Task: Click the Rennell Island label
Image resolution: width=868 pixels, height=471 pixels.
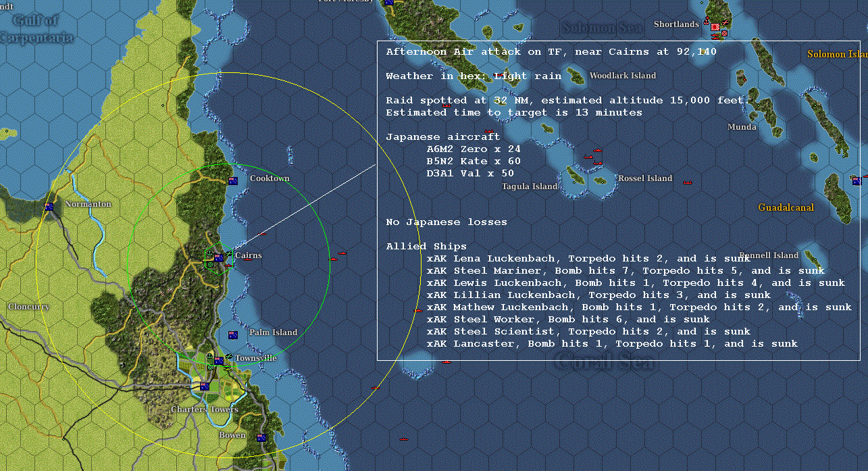Action: pyautogui.click(x=769, y=255)
